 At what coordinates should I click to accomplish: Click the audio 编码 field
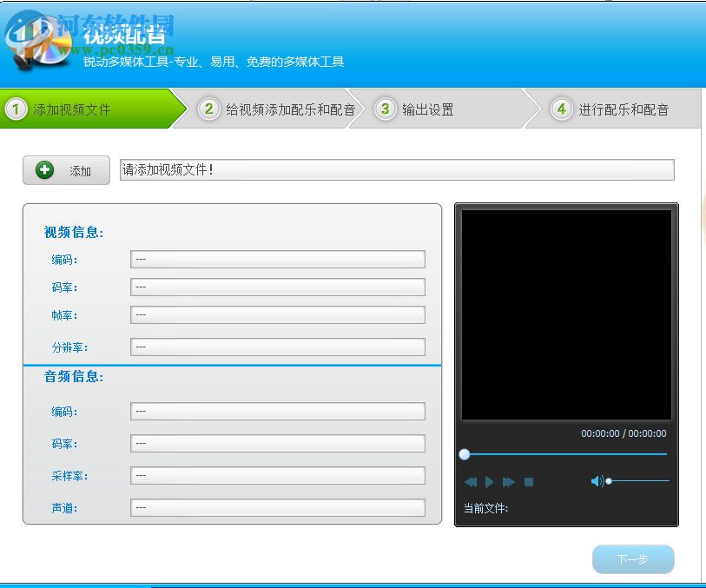pos(278,412)
